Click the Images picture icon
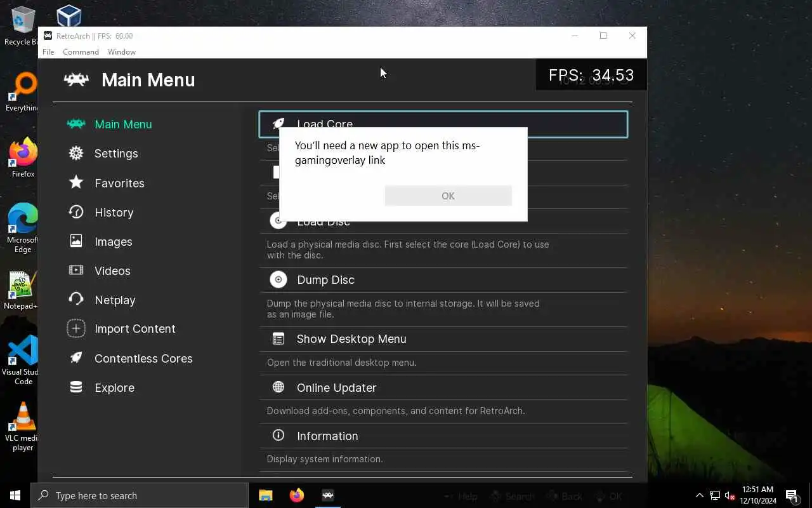812x508 pixels. [76, 241]
